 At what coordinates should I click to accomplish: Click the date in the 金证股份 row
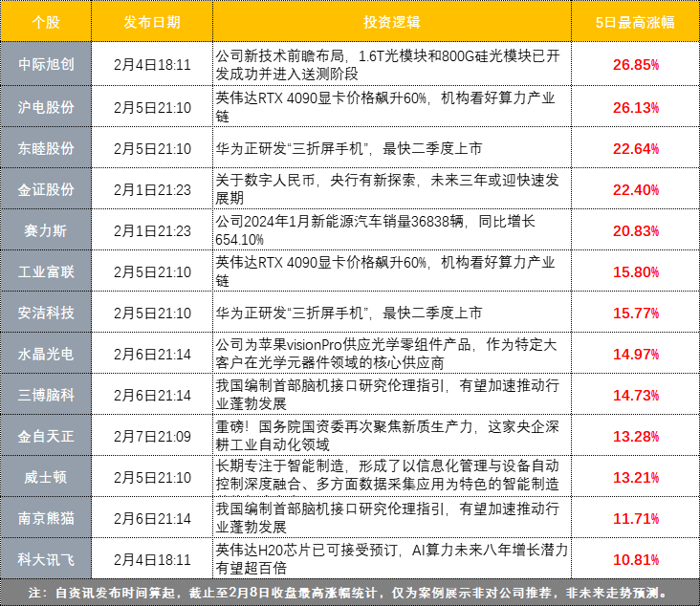(152, 189)
